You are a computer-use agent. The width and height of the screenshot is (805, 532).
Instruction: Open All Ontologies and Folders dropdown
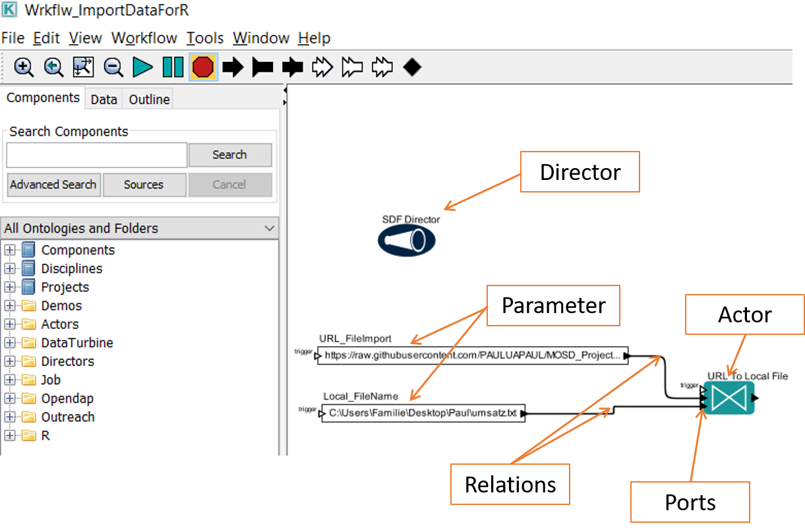pyautogui.click(x=140, y=228)
